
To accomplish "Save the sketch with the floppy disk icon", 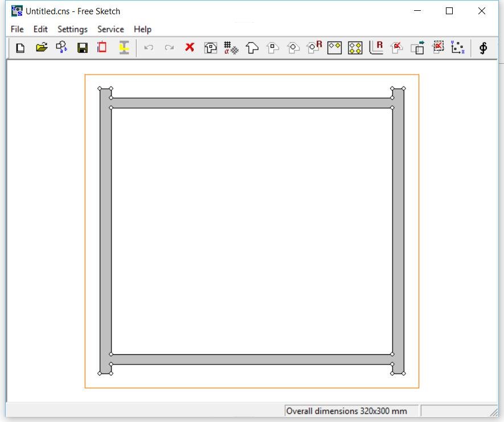I will (x=83, y=48).
